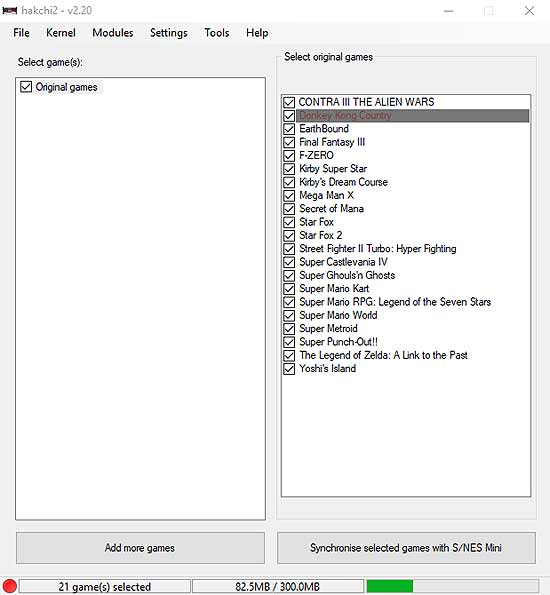Uncheck CONTRA III THE ALIEN WARS

(289, 102)
